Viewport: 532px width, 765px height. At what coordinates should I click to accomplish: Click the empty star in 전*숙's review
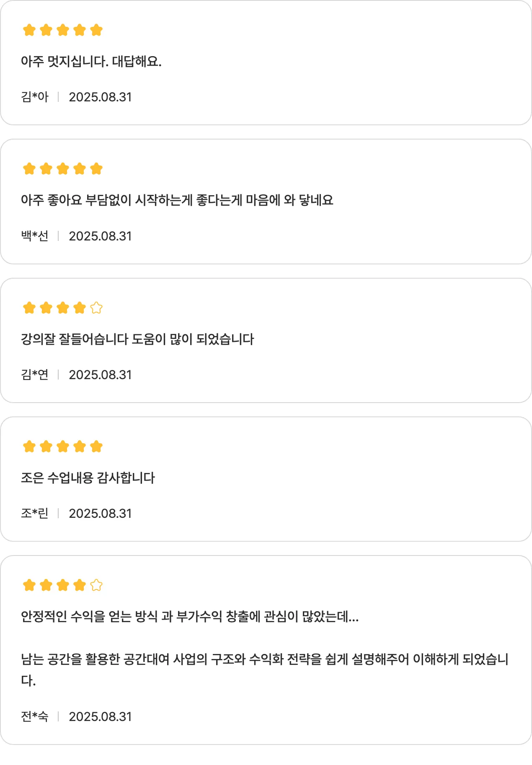[x=96, y=585]
